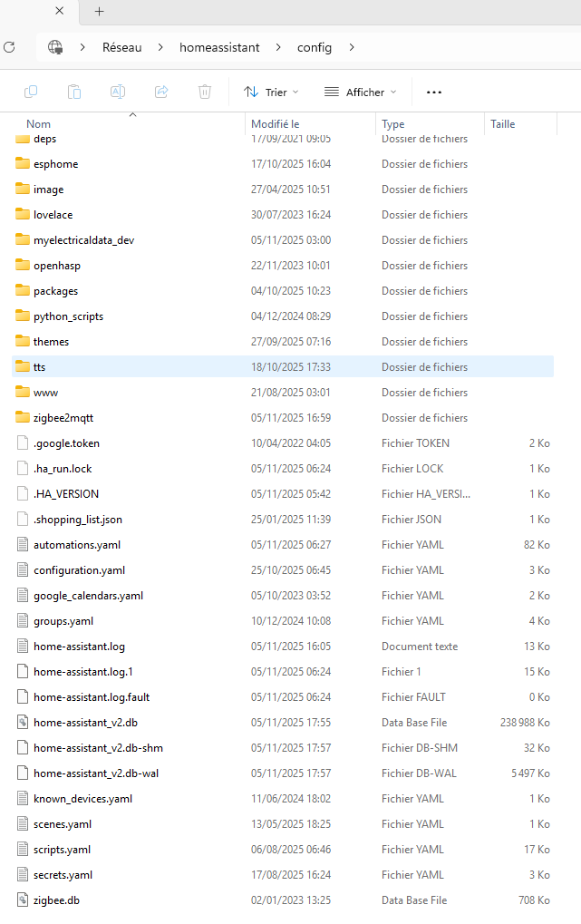This screenshot has height=924, width=581.
Task: Click the Rename icon in the toolbar
Action: (x=118, y=92)
